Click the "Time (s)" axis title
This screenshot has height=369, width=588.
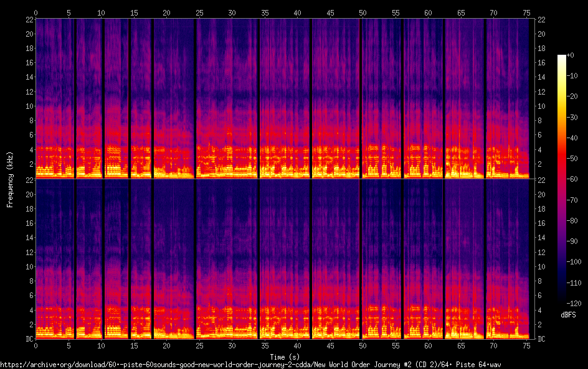click(x=285, y=357)
